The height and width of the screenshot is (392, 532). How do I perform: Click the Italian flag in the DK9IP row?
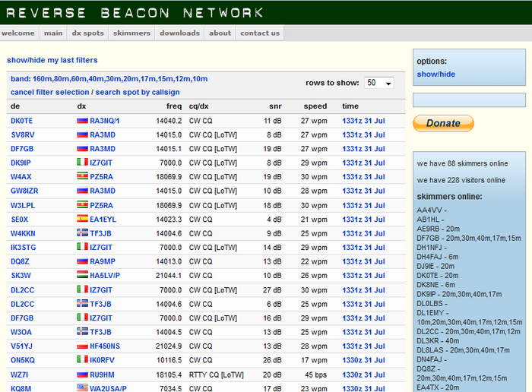[82, 163]
